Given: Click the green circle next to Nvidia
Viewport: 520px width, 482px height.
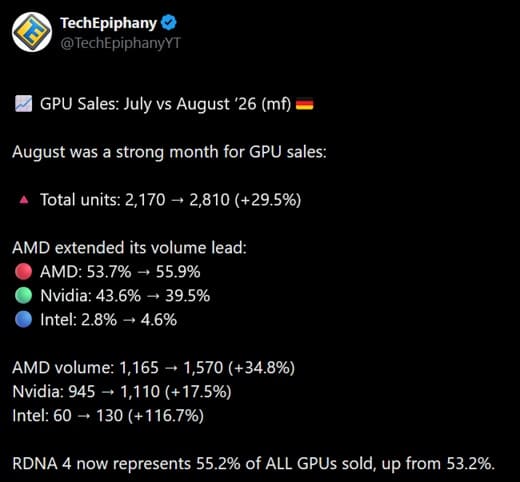Looking at the screenshot, I should pyautogui.click(x=24, y=295).
